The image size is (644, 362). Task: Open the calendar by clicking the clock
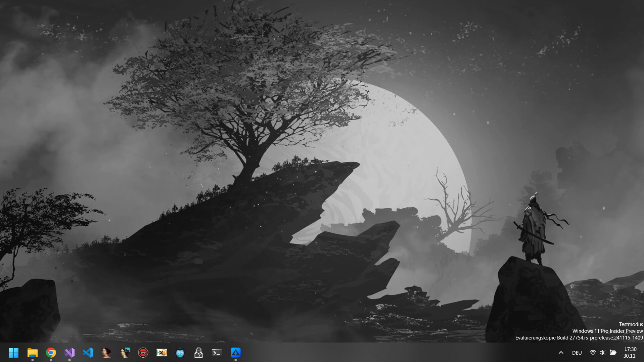[x=631, y=349]
